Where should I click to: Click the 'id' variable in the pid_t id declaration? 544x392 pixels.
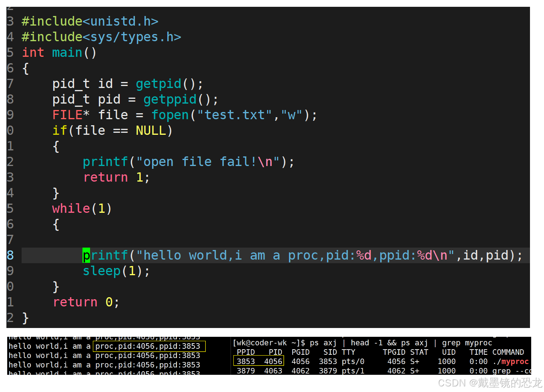(x=105, y=84)
